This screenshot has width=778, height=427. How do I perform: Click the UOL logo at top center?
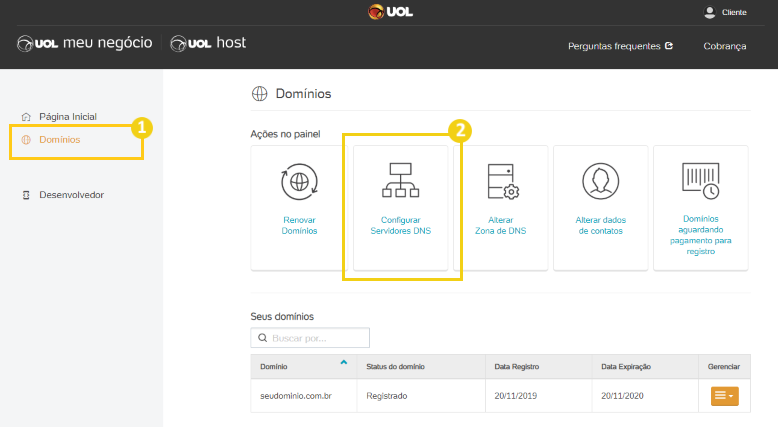coord(390,11)
